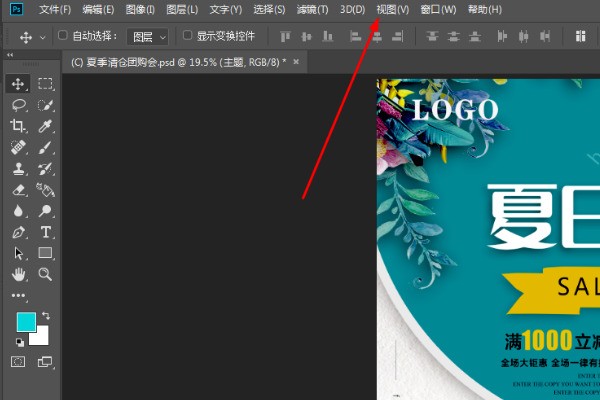Swap foreground and background colors
The image size is (600, 400).
(46, 315)
